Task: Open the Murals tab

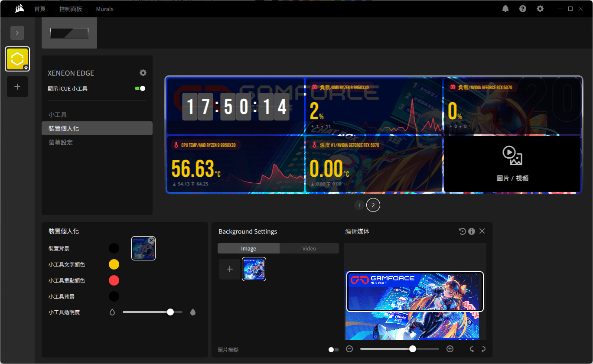Action: pyautogui.click(x=104, y=9)
